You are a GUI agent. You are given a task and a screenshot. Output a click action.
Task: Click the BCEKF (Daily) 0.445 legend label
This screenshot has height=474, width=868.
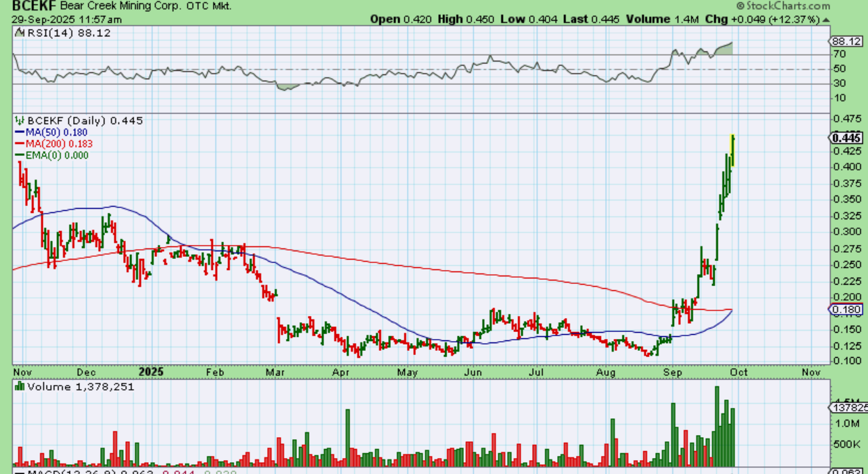(84, 120)
